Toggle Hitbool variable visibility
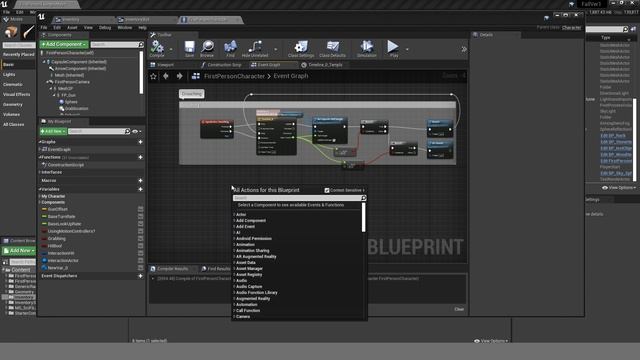The image size is (640, 360). (140, 246)
